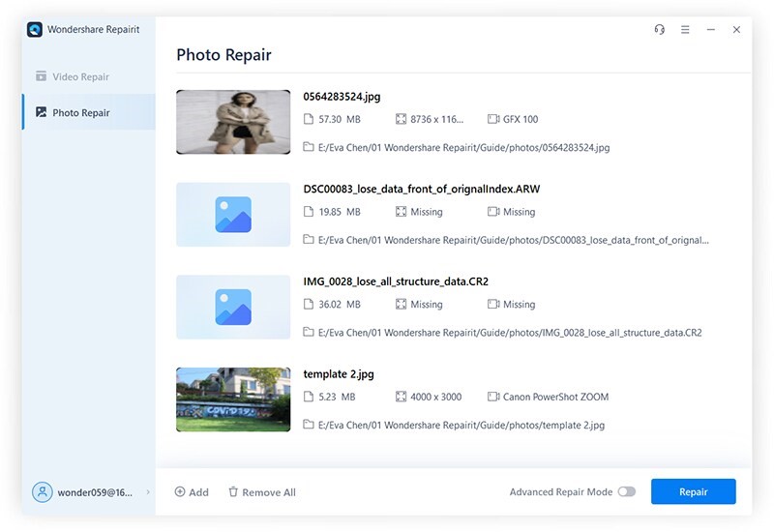The width and height of the screenshot is (774, 532).
Task: Click the user account avatar icon
Action: pos(42,492)
